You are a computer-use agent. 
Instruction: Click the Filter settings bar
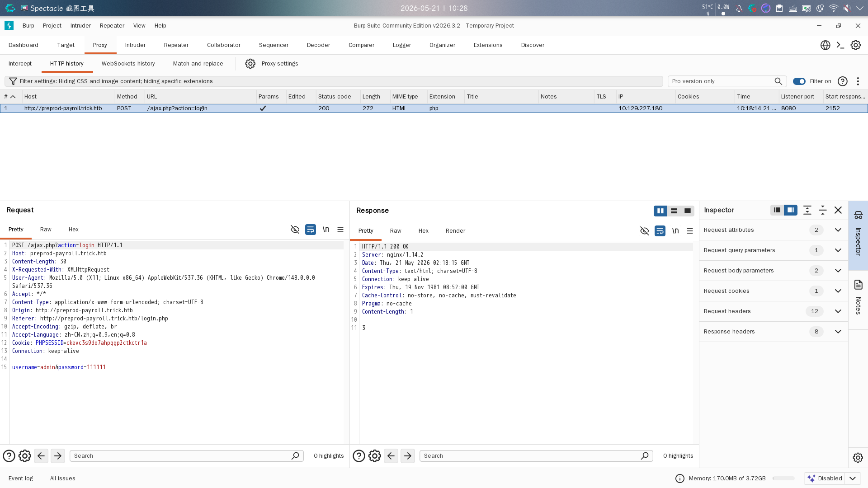click(334, 81)
